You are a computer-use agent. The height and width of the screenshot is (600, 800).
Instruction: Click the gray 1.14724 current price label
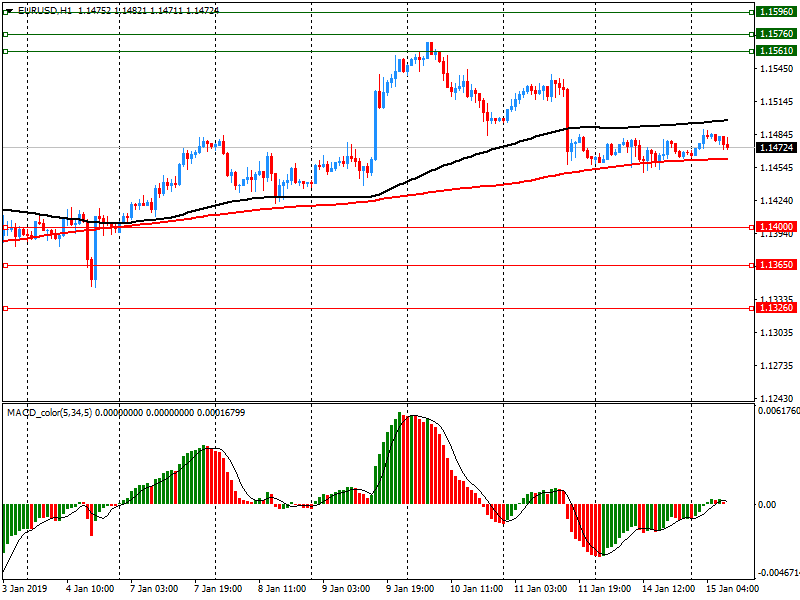click(x=776, y=147)
